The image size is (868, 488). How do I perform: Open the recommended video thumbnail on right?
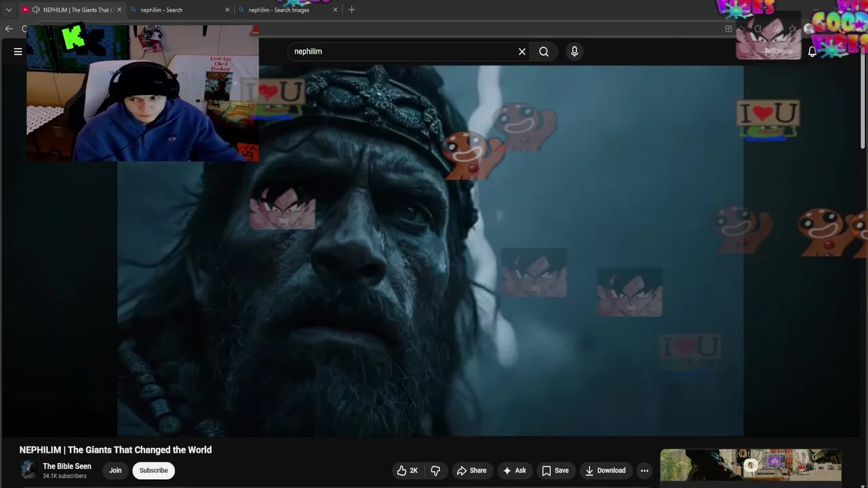tap(751, 465)
